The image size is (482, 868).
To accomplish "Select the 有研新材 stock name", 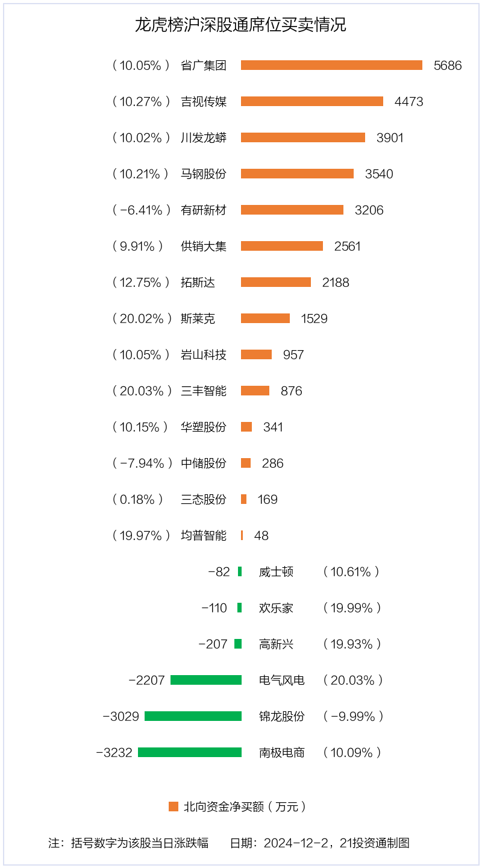I will (x=204, y=210).
